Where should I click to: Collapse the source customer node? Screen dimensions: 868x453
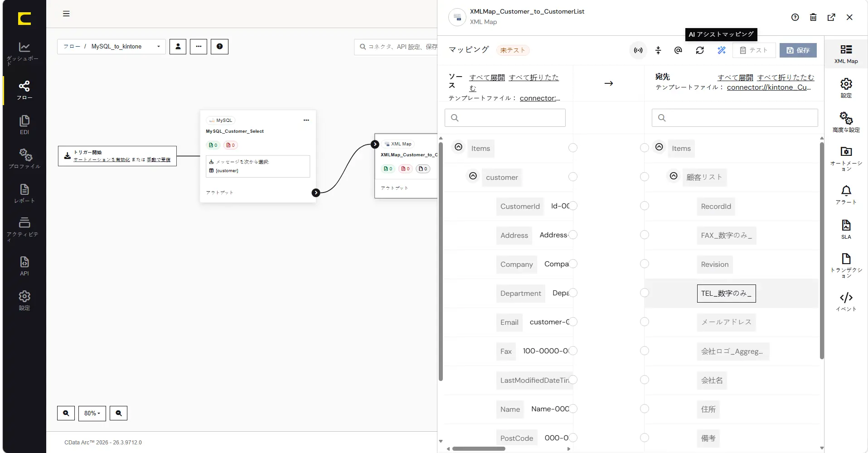pos(473,176)
